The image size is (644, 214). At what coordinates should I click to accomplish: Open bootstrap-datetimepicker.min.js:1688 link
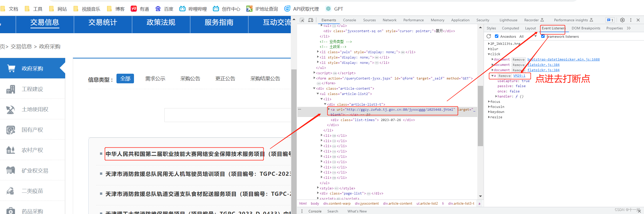[564, 60]
